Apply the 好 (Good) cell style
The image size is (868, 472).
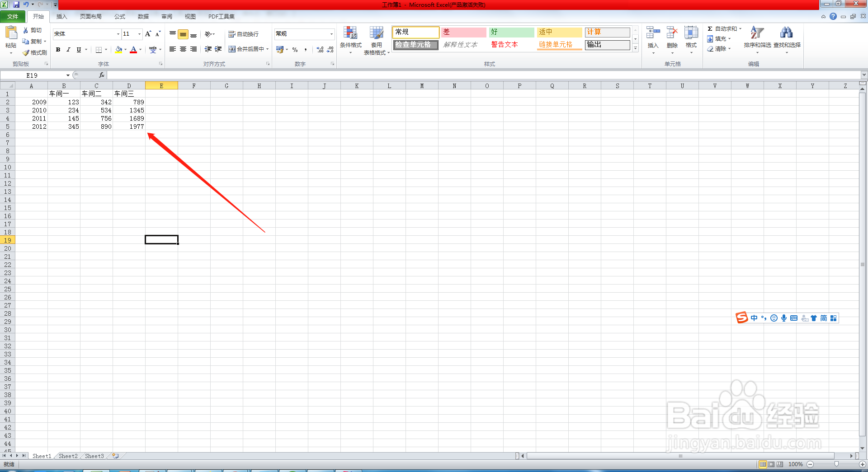[x=512, y=32]
